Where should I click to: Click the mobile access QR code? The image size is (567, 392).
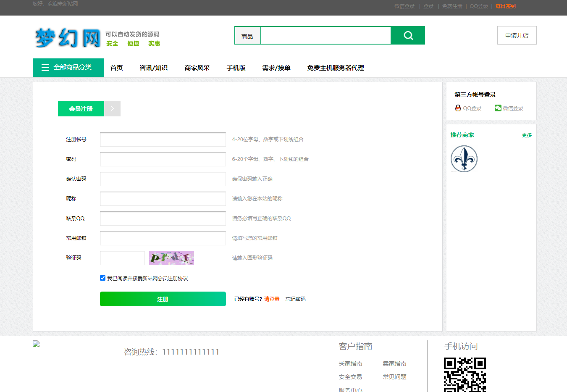(465, 375)
